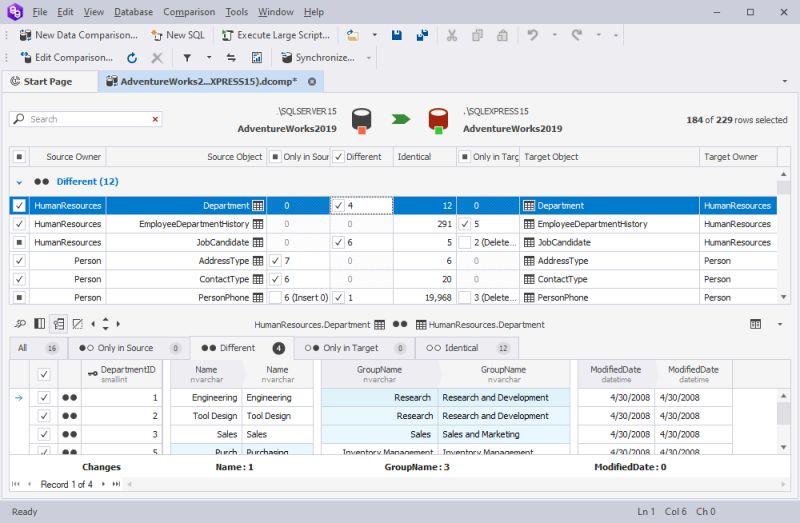Open a New SQL document
800x523 pixels.
point(178,35)
